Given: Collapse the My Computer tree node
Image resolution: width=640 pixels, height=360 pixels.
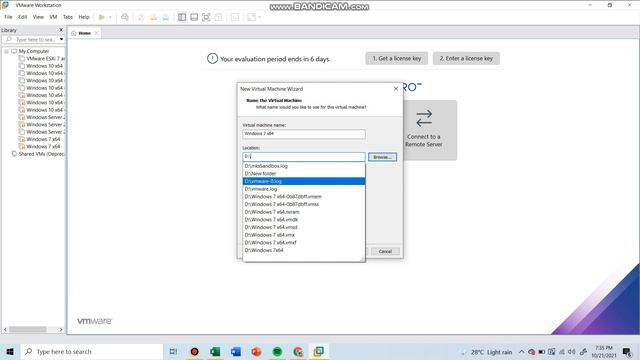Looking at the screenshot, I should (x=6, y=51).
